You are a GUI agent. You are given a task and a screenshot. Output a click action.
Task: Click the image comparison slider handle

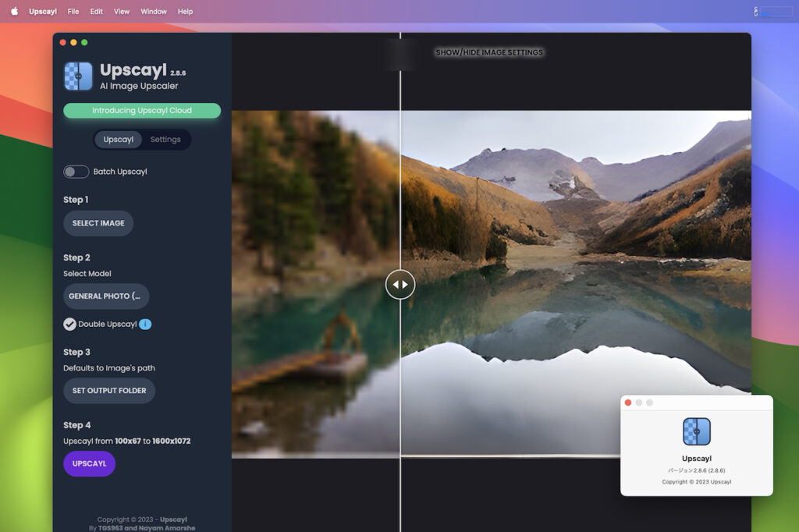click(400, 284)
